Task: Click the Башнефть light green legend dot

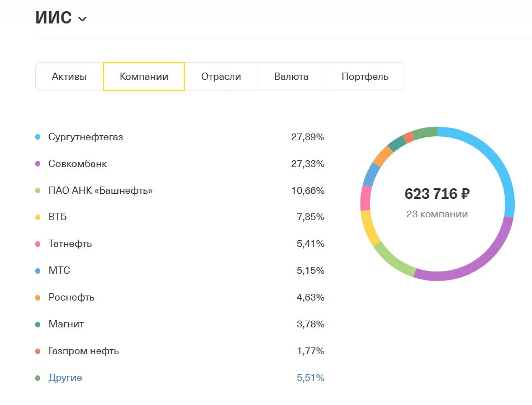Action: (37, 190)
